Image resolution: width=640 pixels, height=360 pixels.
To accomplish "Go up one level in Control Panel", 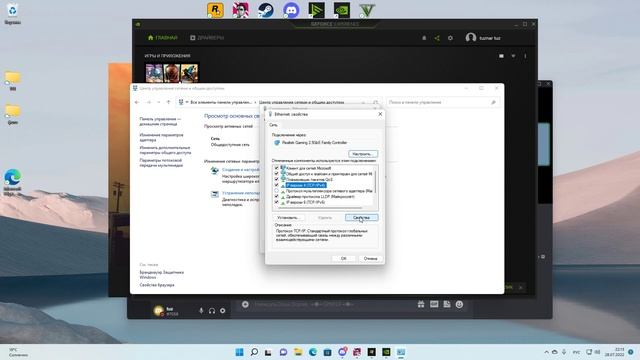I will pos(169,102).
